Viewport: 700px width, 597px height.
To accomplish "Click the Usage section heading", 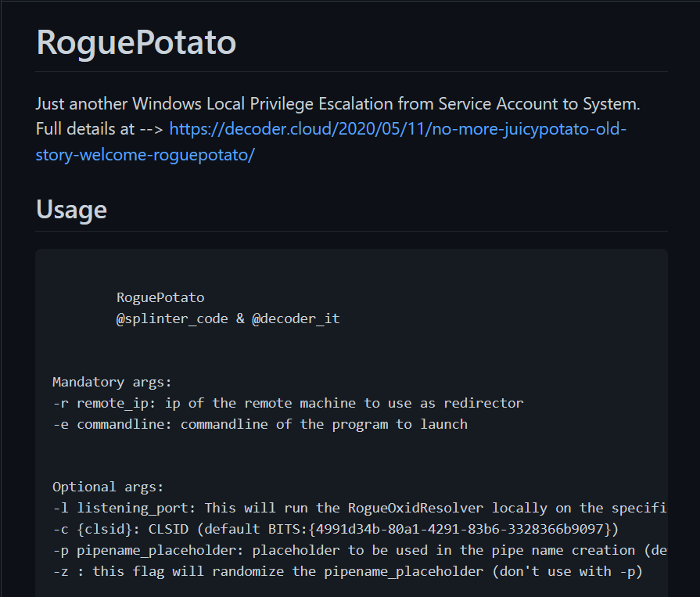I will [x=71, y=210].
